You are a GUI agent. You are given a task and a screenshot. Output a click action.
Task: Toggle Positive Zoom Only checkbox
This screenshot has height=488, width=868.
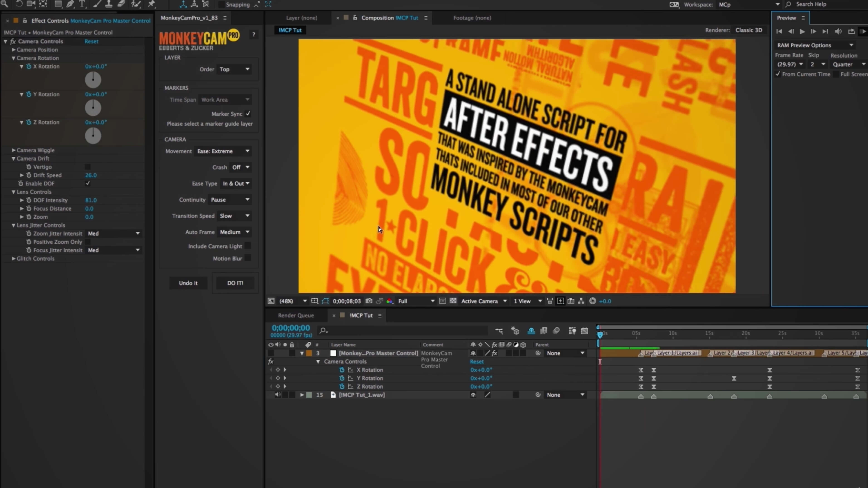88,242
